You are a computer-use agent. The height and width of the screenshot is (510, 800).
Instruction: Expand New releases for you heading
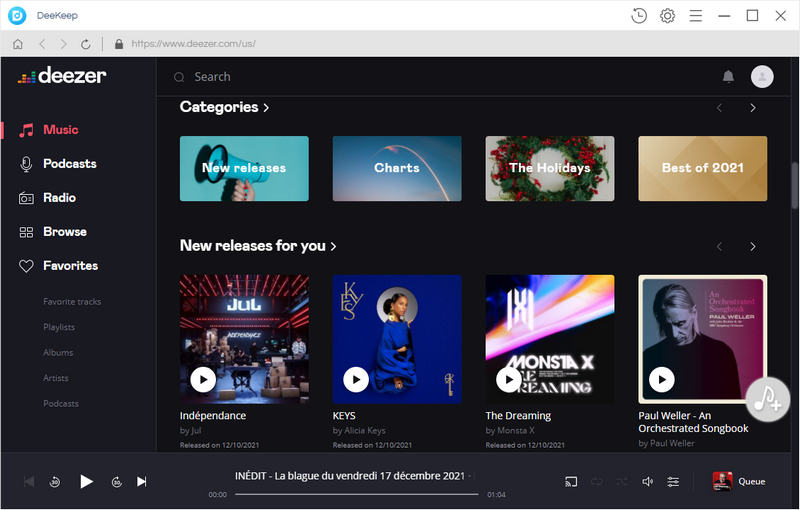258,246
